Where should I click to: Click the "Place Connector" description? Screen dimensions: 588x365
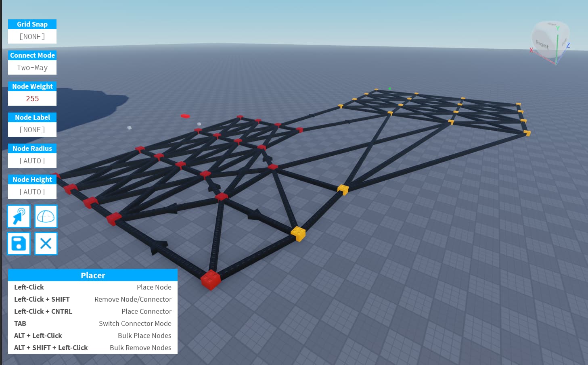tap(146, 311)
